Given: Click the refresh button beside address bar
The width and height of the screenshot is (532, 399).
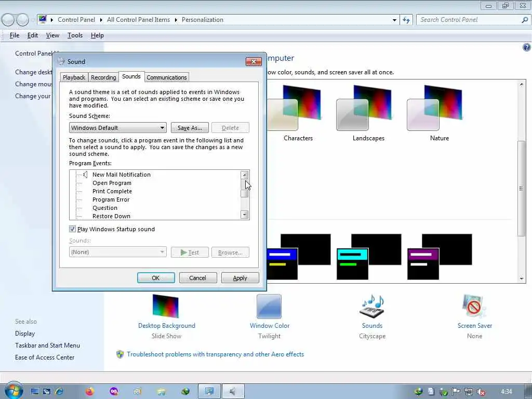Looking at the screenshot, I should point(406,20).
